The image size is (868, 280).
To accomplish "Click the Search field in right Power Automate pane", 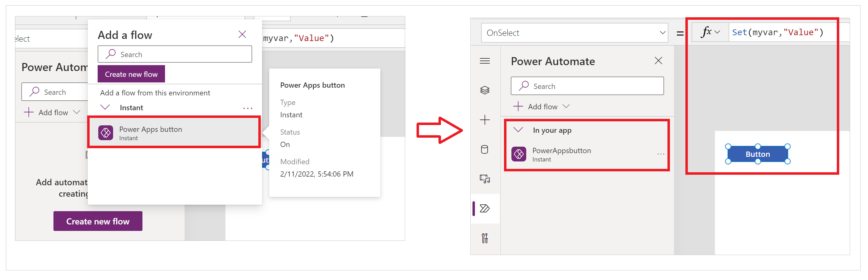I will point(587,86).
